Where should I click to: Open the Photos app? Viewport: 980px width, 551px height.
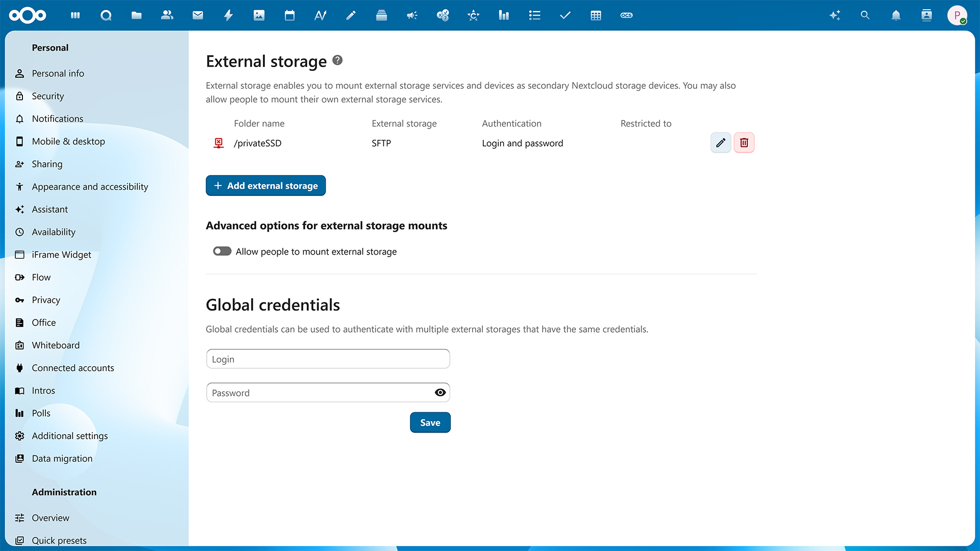point(259,15)
